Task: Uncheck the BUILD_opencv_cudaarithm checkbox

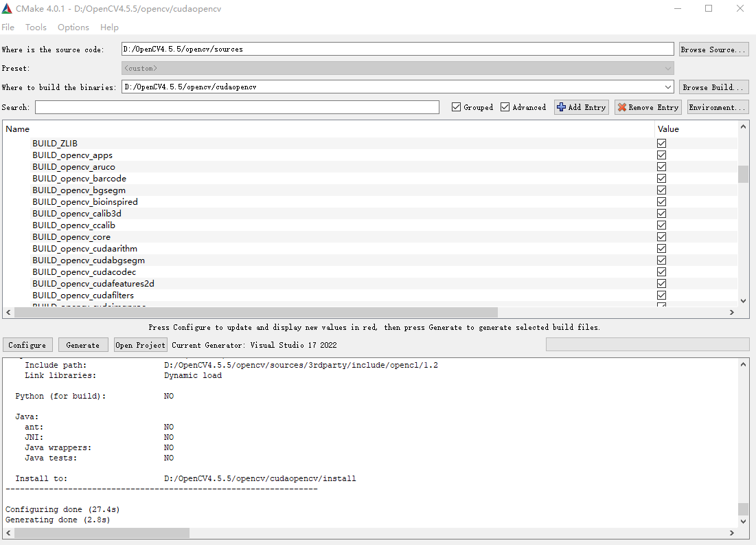Action: 661,249
